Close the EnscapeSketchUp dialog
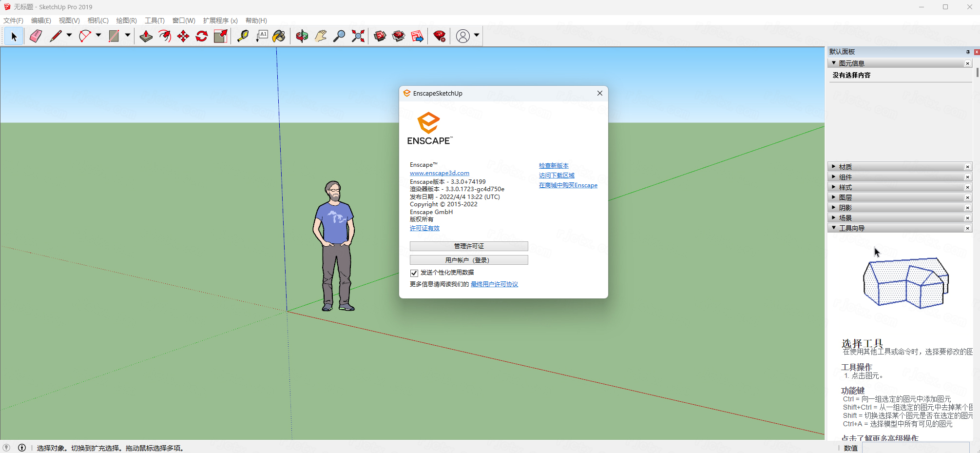980x453 pixels. point(600,93)
